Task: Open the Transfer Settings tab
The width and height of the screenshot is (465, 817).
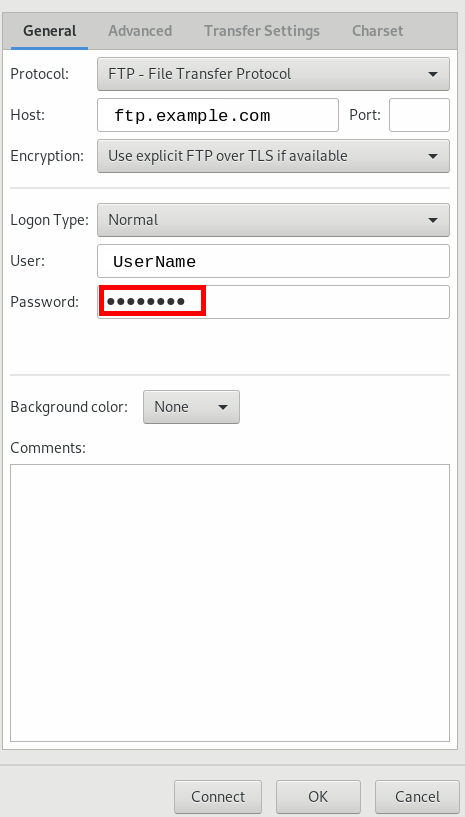Action: click(x=262, y=31)
